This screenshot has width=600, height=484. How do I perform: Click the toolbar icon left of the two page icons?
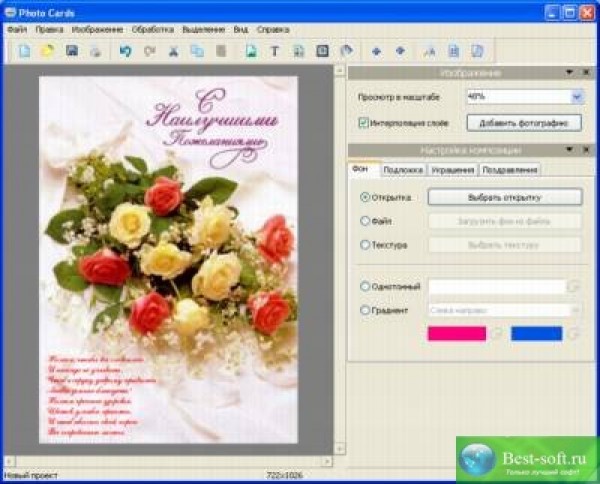click(x=430, y=51)
